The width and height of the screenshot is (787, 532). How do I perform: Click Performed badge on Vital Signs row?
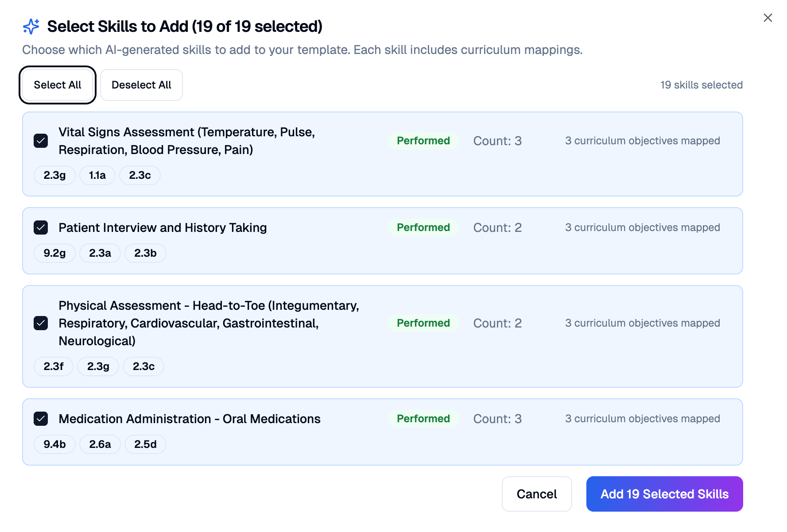click(x=423, y=141)
